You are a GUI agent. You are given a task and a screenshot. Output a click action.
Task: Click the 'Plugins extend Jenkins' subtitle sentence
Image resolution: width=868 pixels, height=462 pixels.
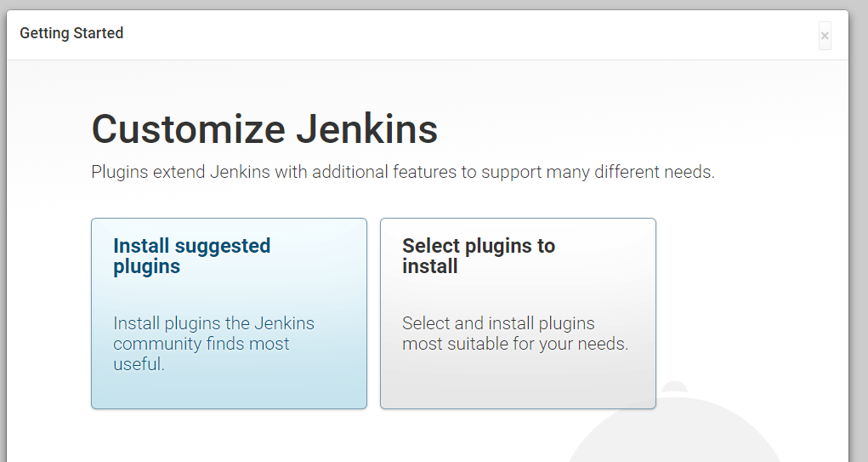[x=403, y=172]
